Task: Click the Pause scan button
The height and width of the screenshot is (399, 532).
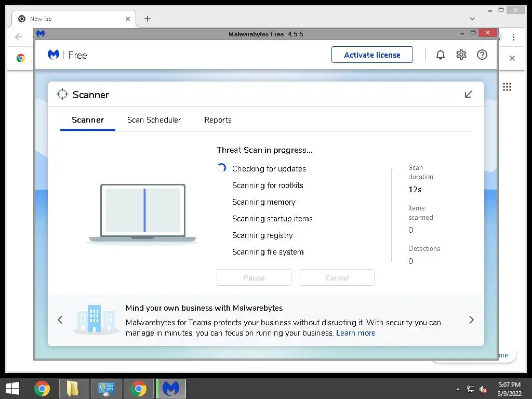Action: pos(254,277)
